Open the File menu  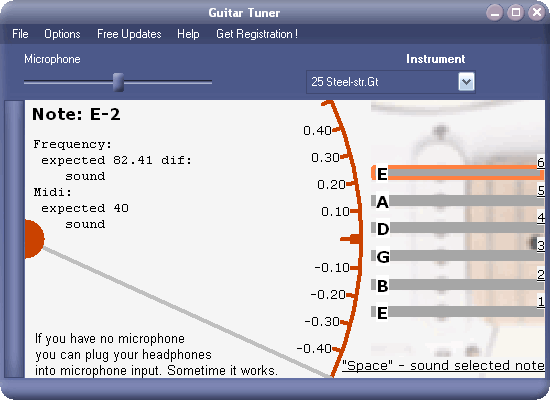click(20, 34)
